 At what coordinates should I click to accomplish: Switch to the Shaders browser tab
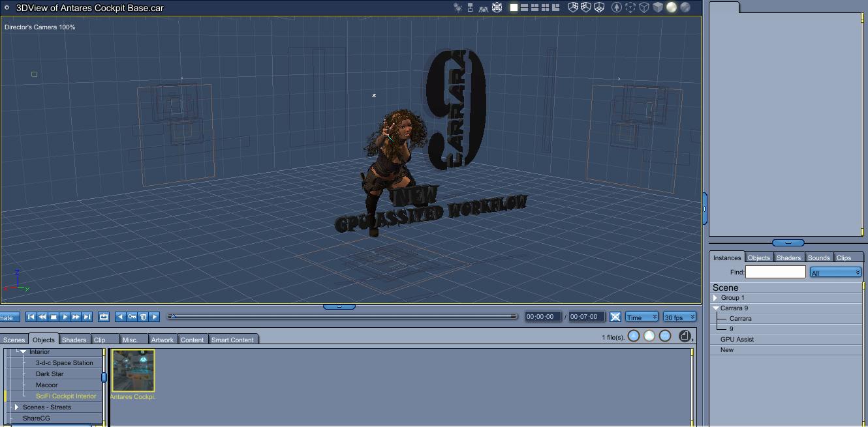tap(74, 340)
